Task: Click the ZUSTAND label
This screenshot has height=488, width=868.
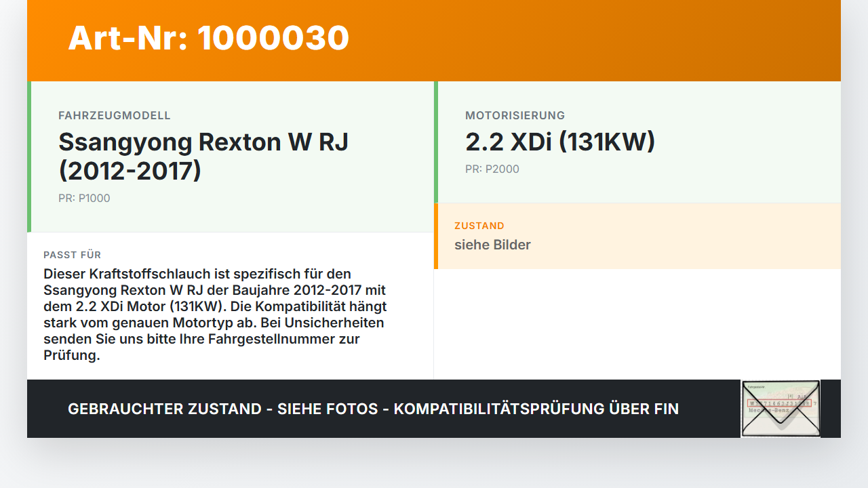Action: point(479,226)
